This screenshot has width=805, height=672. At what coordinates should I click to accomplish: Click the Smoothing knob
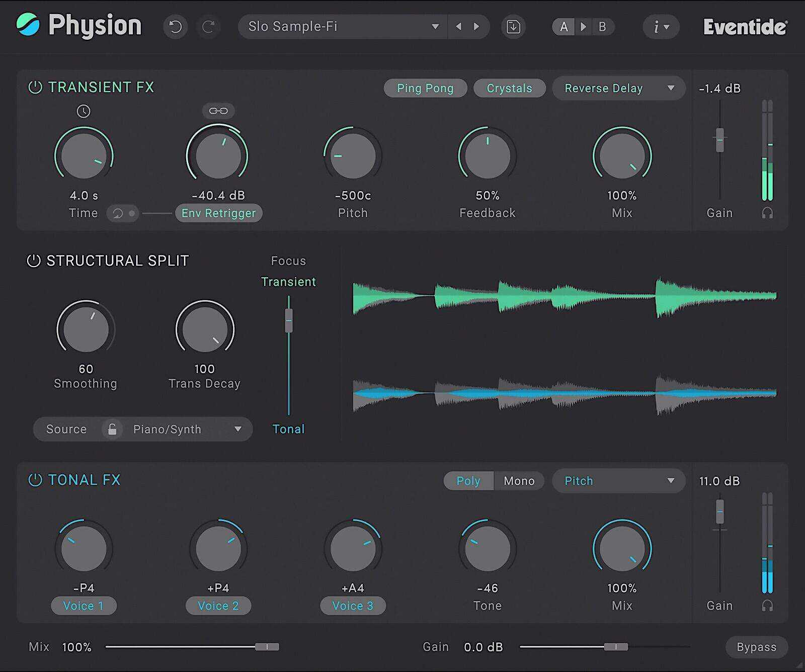tap(86, 329)
